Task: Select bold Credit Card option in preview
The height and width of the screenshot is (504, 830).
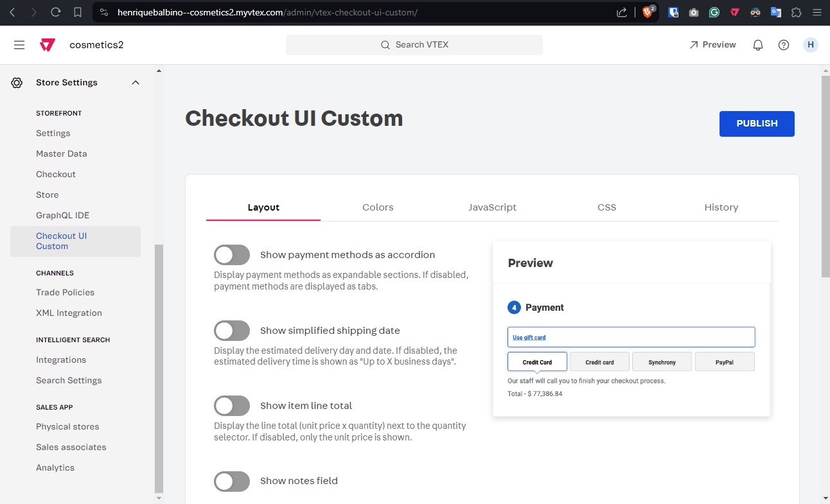Action: point(538,362)
